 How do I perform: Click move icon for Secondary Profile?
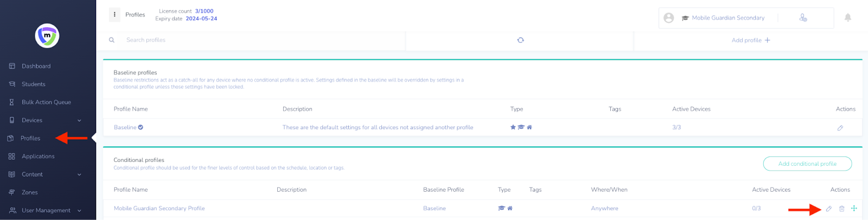pos(854,208)
